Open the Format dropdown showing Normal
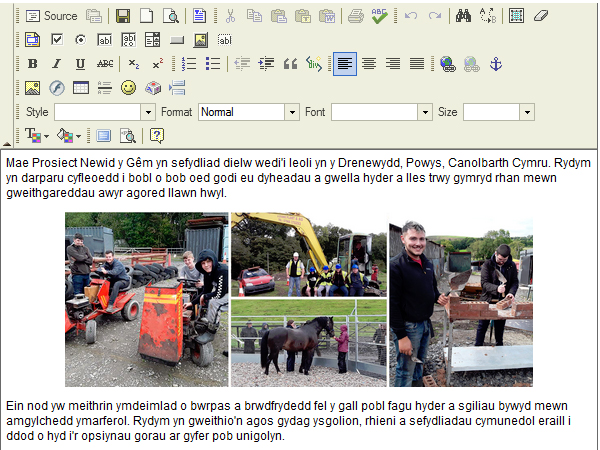Viewport: 600px width, 450px height. 249,112
